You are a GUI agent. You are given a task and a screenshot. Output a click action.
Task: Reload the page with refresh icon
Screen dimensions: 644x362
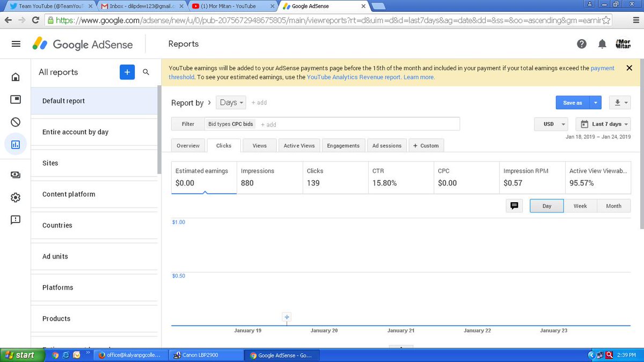coord(36,20)
